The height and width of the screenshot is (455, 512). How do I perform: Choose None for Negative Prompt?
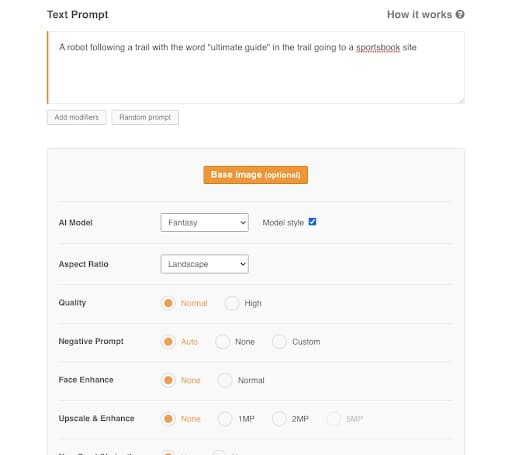[x=222, y=342]
